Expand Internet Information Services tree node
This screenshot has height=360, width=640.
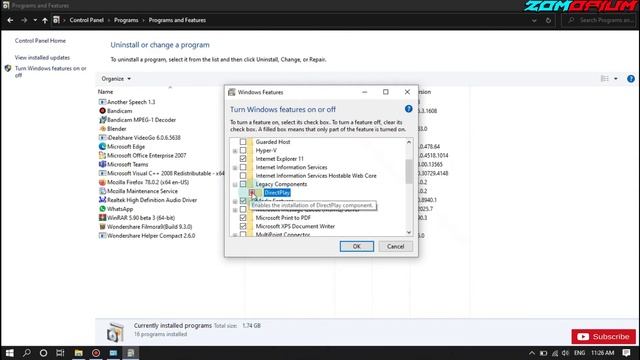235,168
